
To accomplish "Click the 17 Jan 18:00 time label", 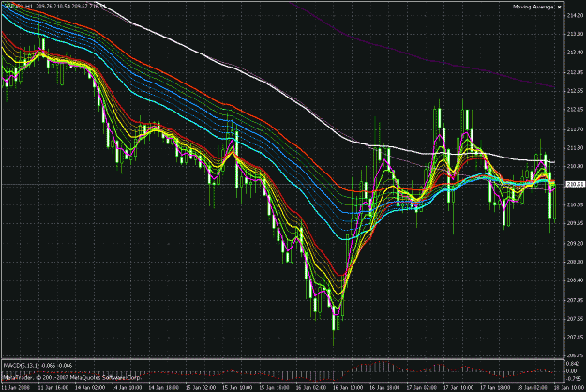I will pyautogui.click(x=495, y=388).
